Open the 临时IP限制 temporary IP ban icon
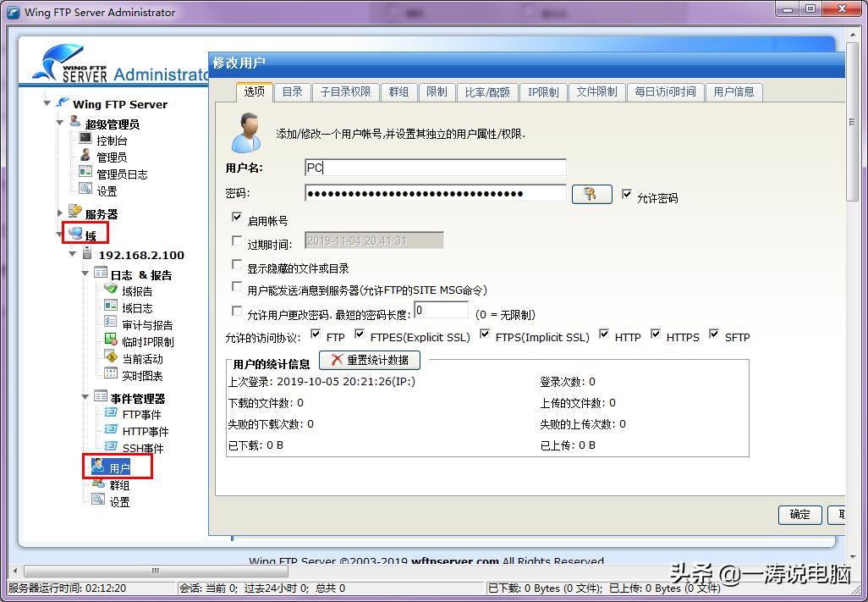This screenshot has width=868, height=602. [x=139, y=342]
